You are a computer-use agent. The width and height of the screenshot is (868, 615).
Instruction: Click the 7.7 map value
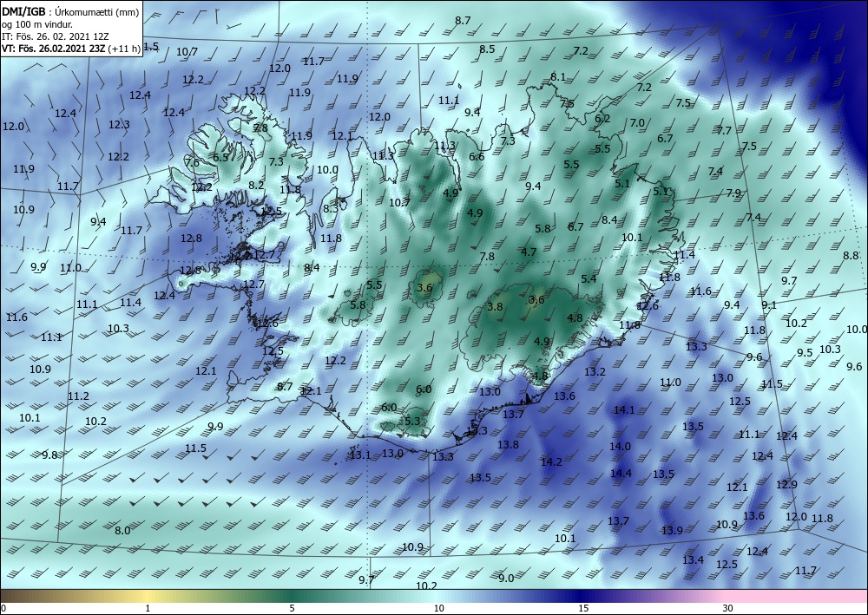click(724, 130)
